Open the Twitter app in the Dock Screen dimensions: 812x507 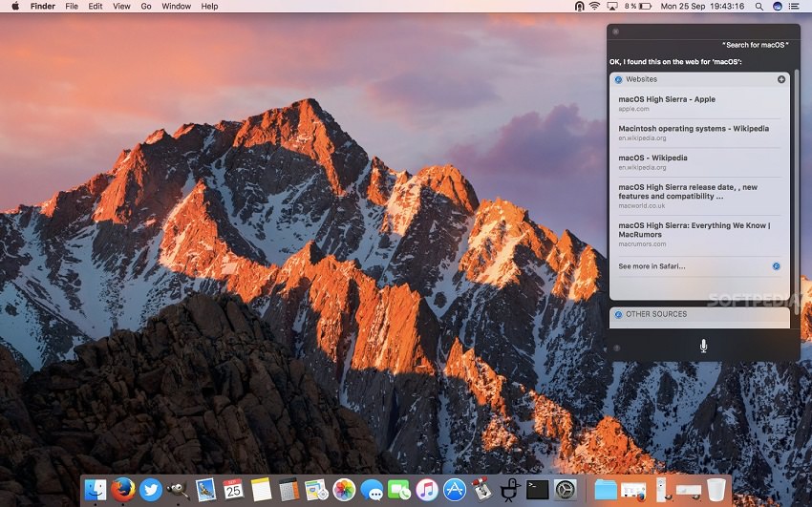[150, 490]
